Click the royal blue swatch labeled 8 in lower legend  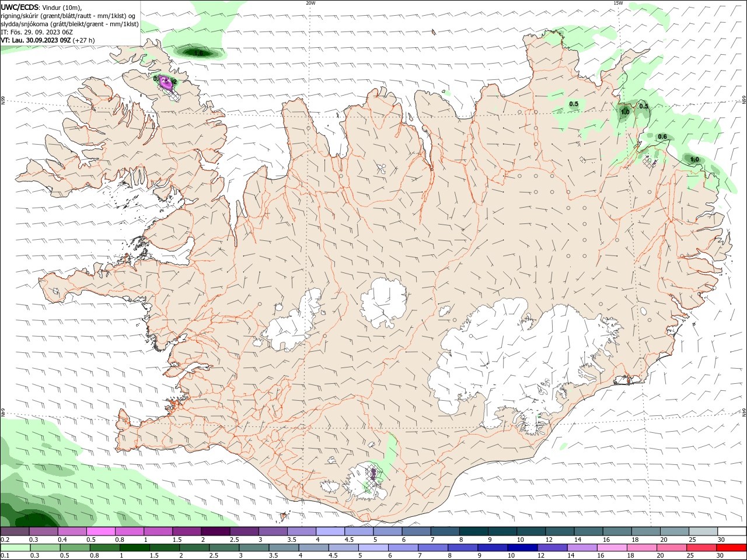click(462, 548)
